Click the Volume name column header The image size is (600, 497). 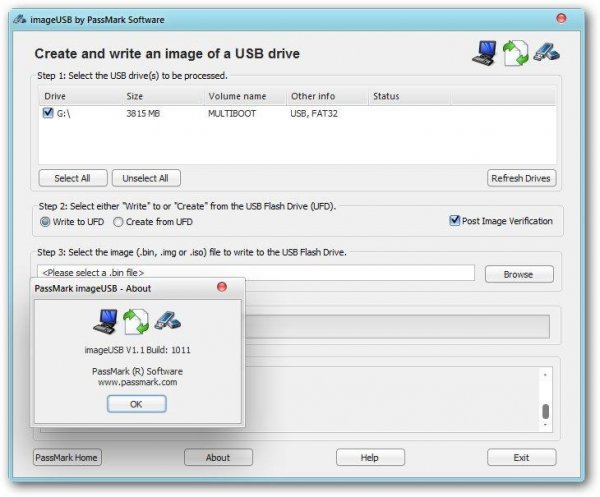tap(245, 96)
